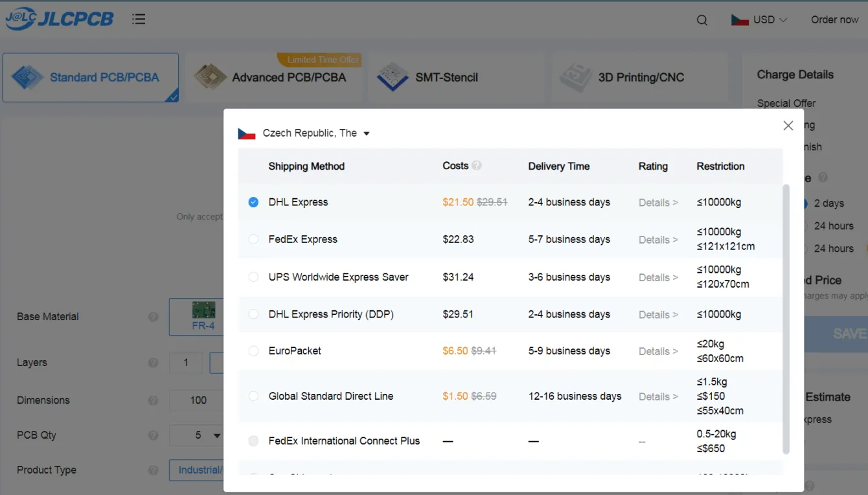Open the USD currency dropdown

[770, 20]
